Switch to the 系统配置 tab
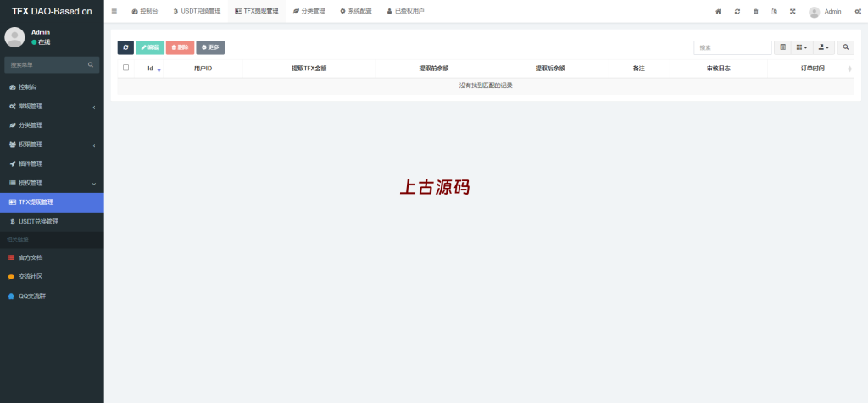The image size is (868, 403). pos(355,11)
